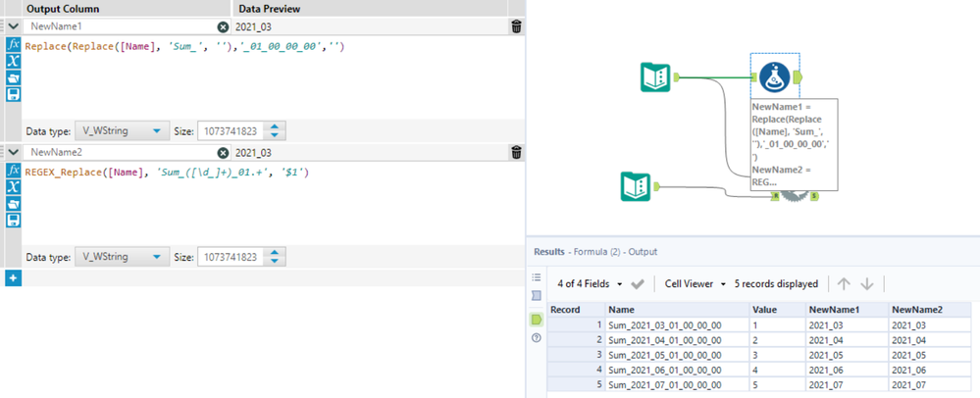Open columns and constants (X) for NewName2
The height and width of the screenshot is (398, 980).
pos(13,187)
